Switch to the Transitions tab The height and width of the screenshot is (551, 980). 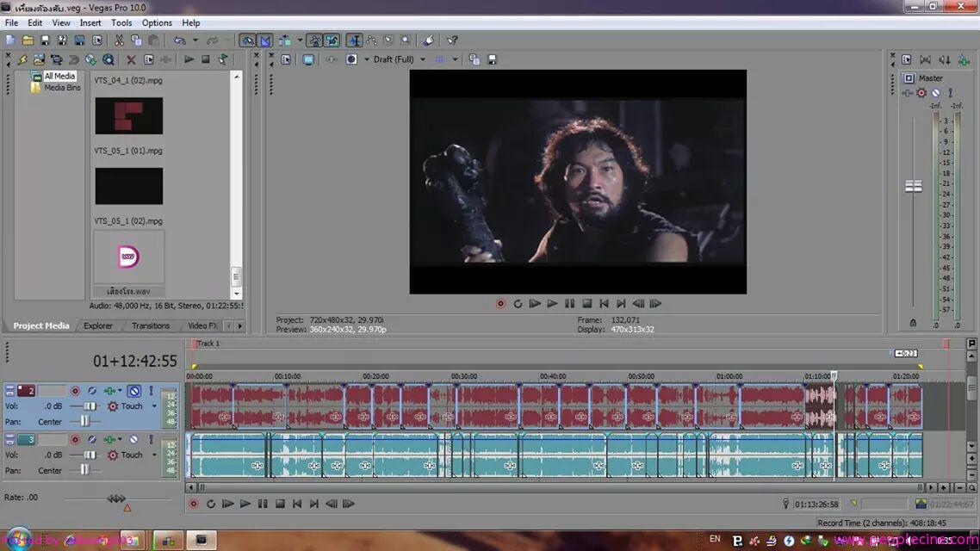[x=151, y=325]
